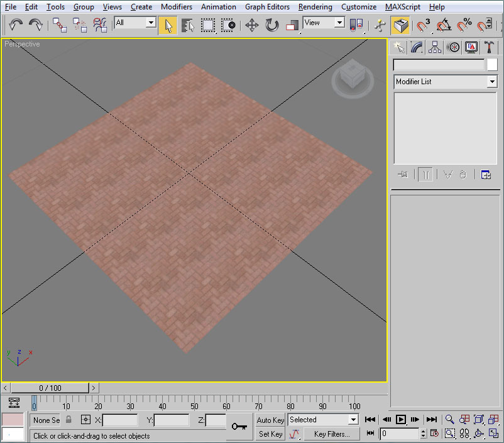The image size is (504, 443).
Task: Activate the Rotate tool
Action: pos(271,25)
